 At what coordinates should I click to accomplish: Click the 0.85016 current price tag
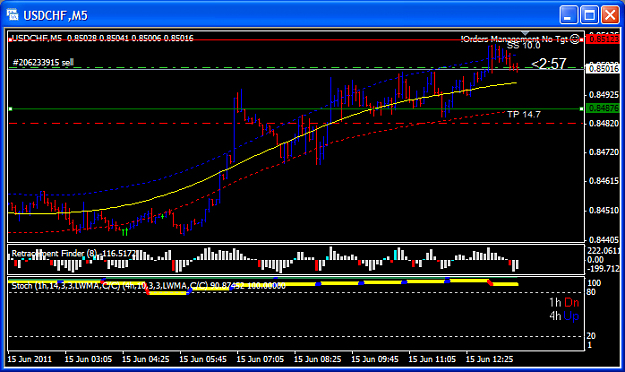(603, 69)
